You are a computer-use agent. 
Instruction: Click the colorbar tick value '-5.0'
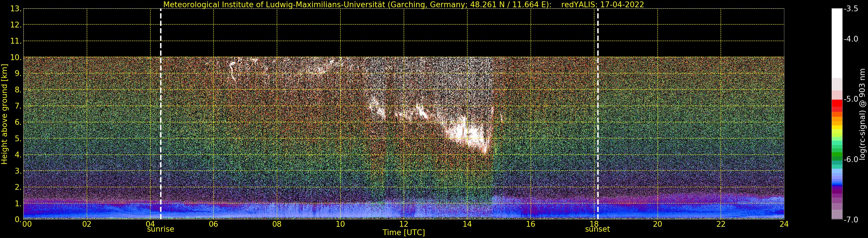click(851, 99)
